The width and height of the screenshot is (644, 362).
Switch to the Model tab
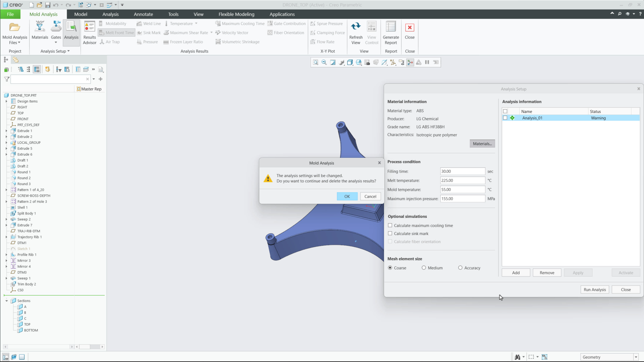point(80,14)
